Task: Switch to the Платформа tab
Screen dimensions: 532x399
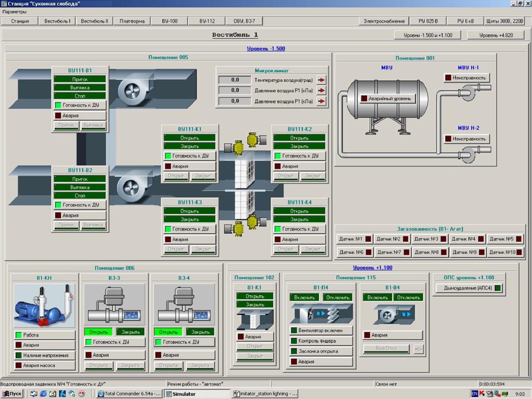Action: click(132, 21)
